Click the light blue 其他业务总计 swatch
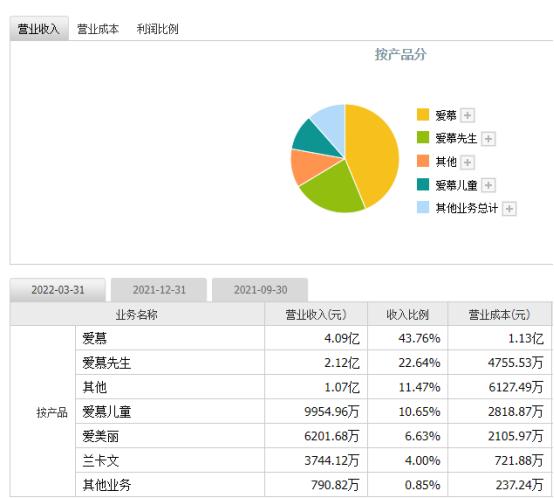The width and height of the screenshot is (554, 498). pos(423,207)
